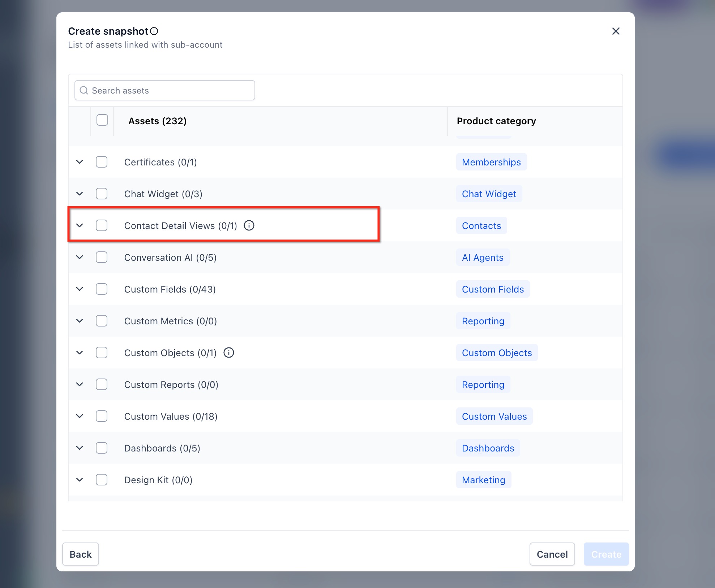
Task: Expand the Dashboards row chevron
Action: 80,448
